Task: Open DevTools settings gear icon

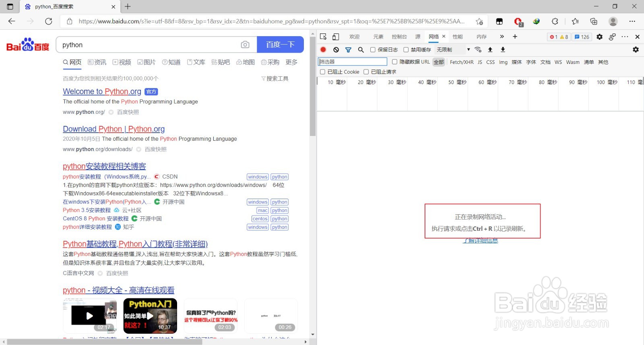Action: coord(599,37)
